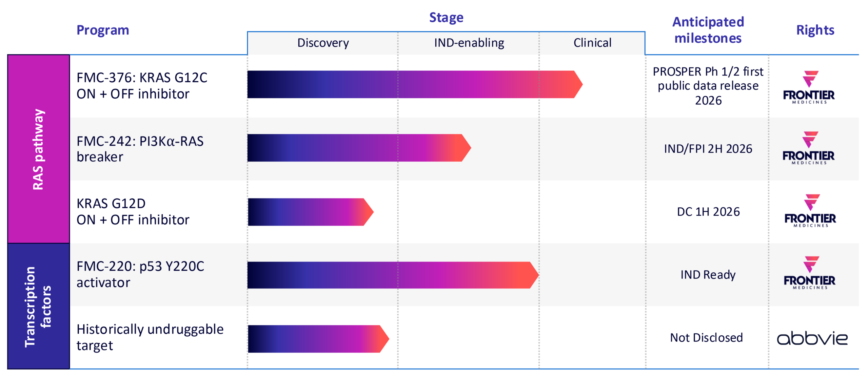Click the FMC-220 p53 Y220C progress bar
Screen dimensions: 868x379
pyautogui.click(x=392, y=275)
